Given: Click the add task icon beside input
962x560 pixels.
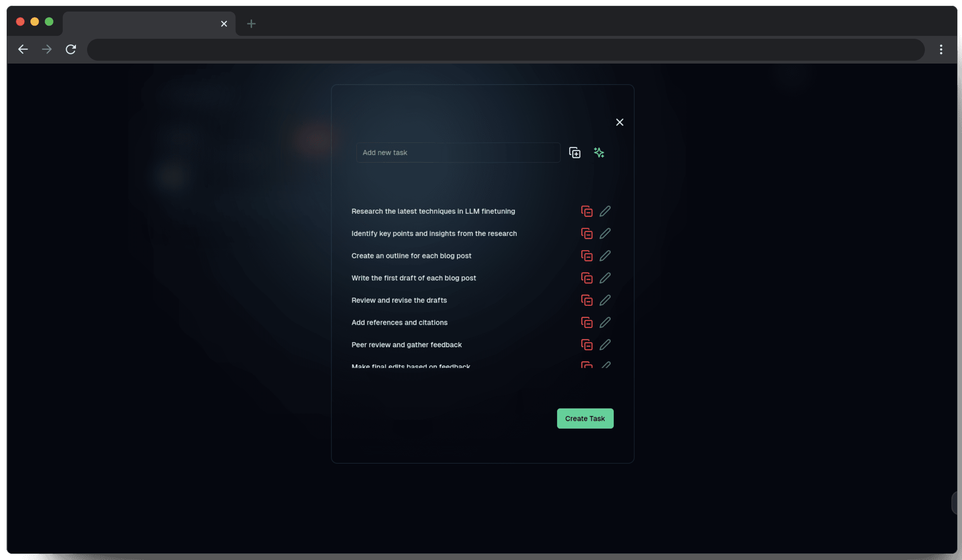Looking at the screenshot, I should click(x=574, y=153).
